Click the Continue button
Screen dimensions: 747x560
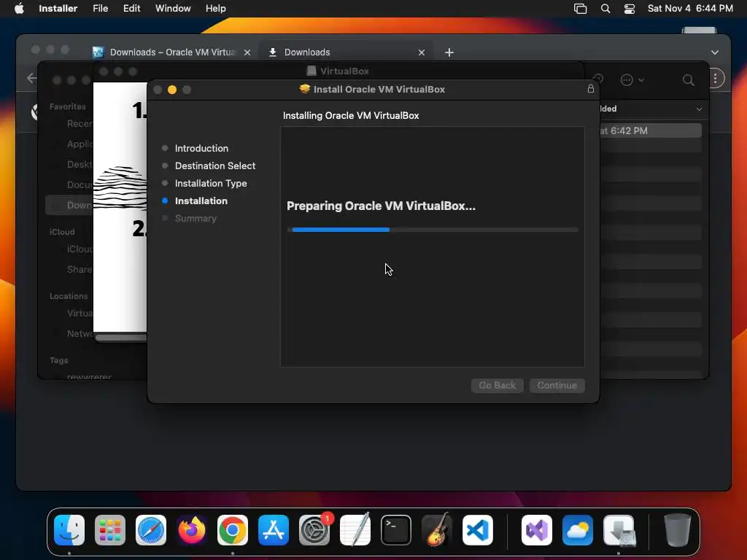[x=557, y=385]
